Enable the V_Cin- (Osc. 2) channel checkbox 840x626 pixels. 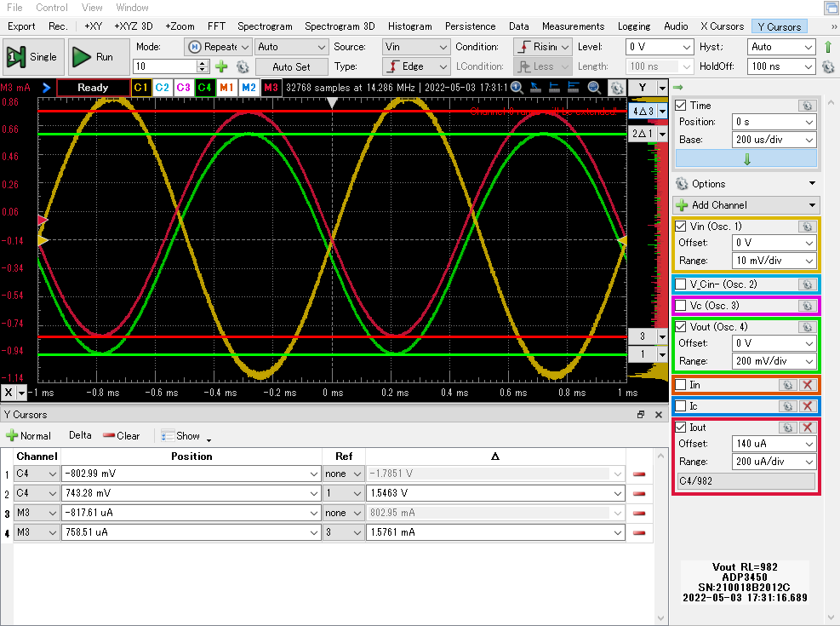tap(681, 284)
